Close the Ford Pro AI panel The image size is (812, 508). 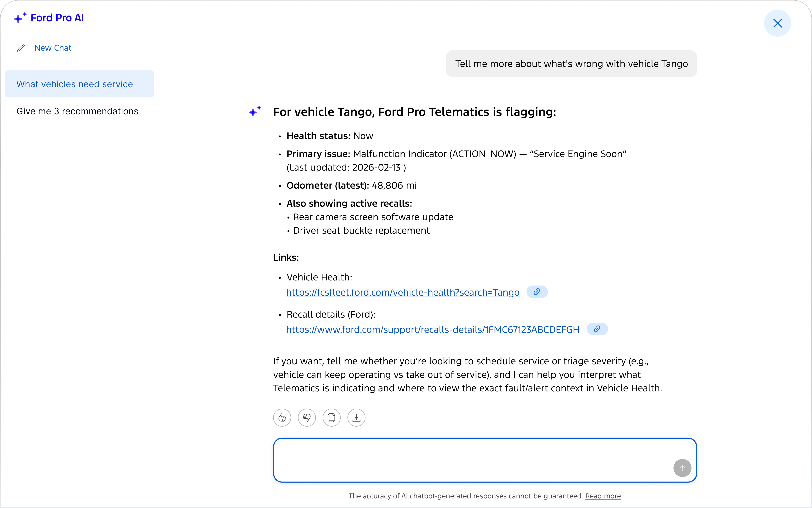(x=777, y=23)
